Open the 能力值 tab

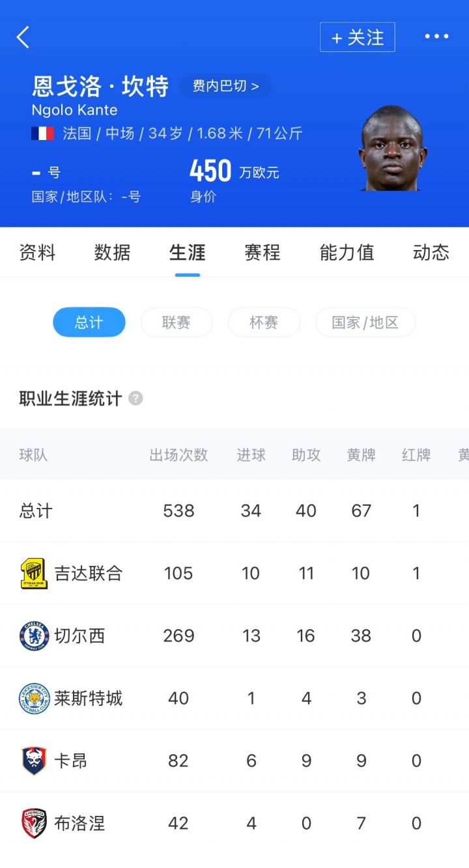tap(347, 253)
